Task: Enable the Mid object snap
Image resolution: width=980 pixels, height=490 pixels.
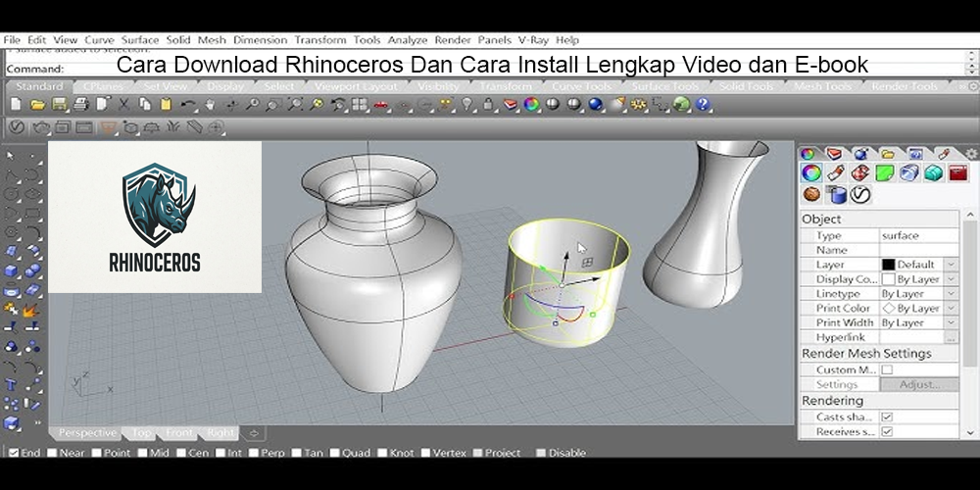Action: (x=142, y=453)
